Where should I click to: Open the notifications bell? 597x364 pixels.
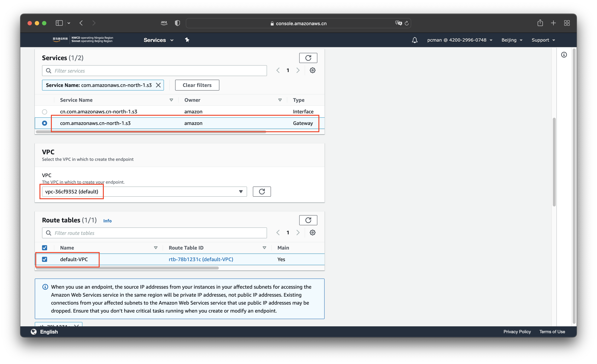415,40
